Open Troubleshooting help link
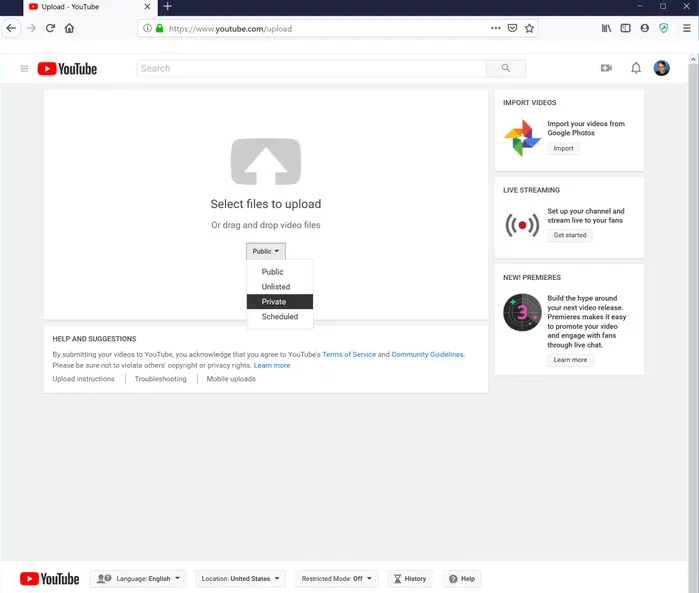Image resolution: width=699 pixels, height=593 pixels. 160,379
